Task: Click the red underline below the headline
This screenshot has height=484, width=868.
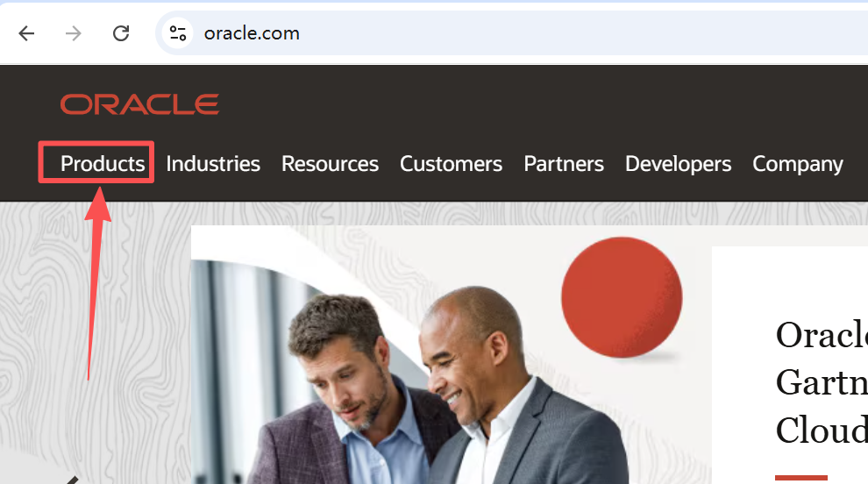Action: (801, 477)
